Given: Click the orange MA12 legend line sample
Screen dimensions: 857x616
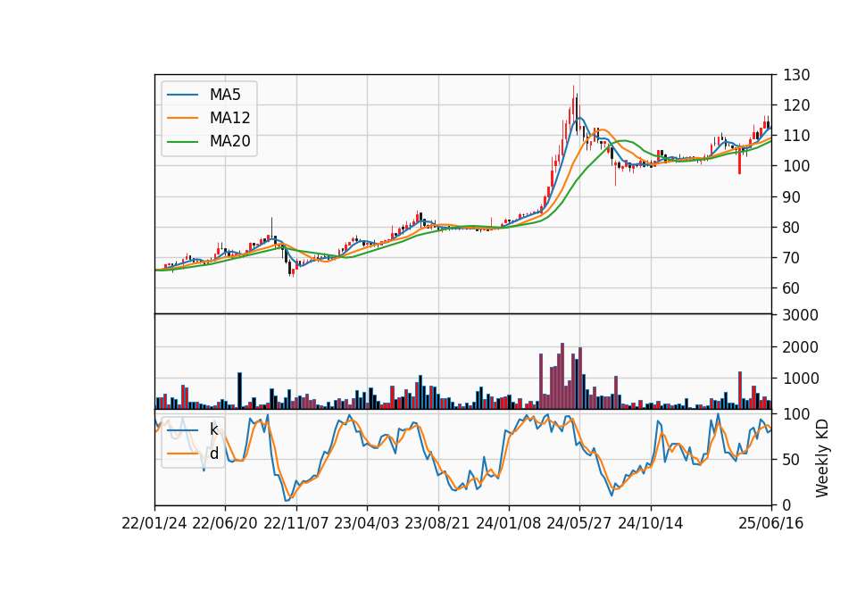Looking at the screenshot, I should (182, 118).
